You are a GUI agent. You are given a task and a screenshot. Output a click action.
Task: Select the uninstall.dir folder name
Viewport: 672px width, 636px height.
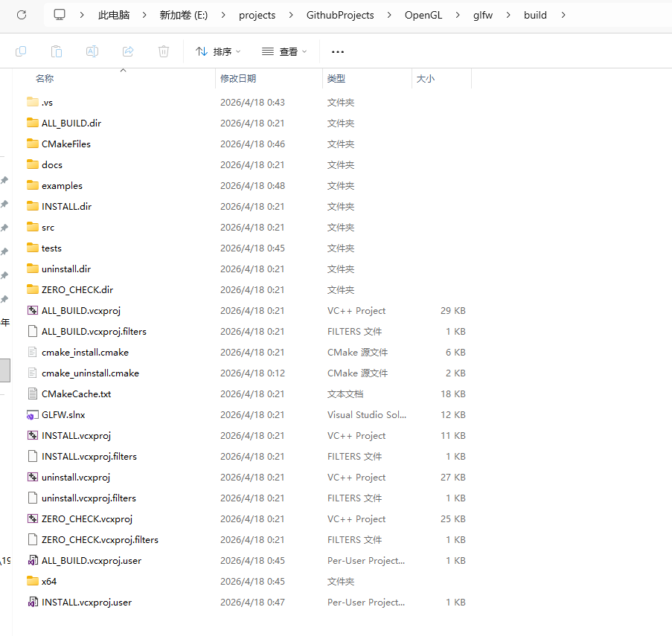66,269
